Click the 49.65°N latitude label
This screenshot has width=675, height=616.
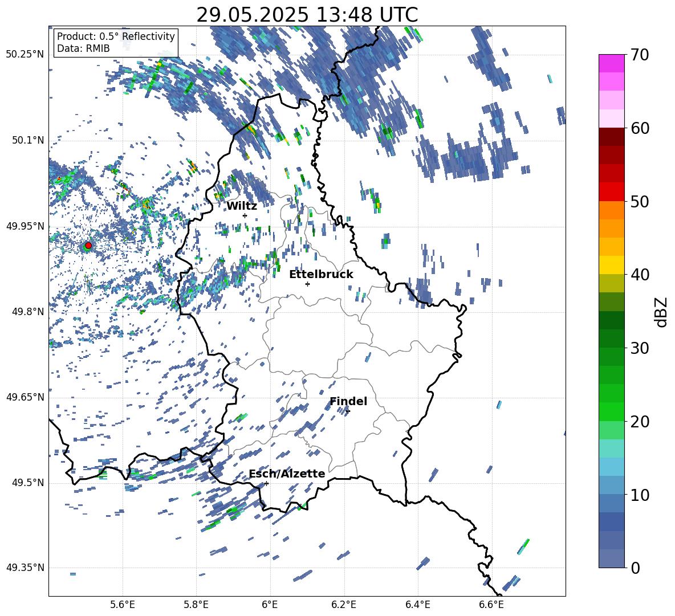(x=25, y=397)
